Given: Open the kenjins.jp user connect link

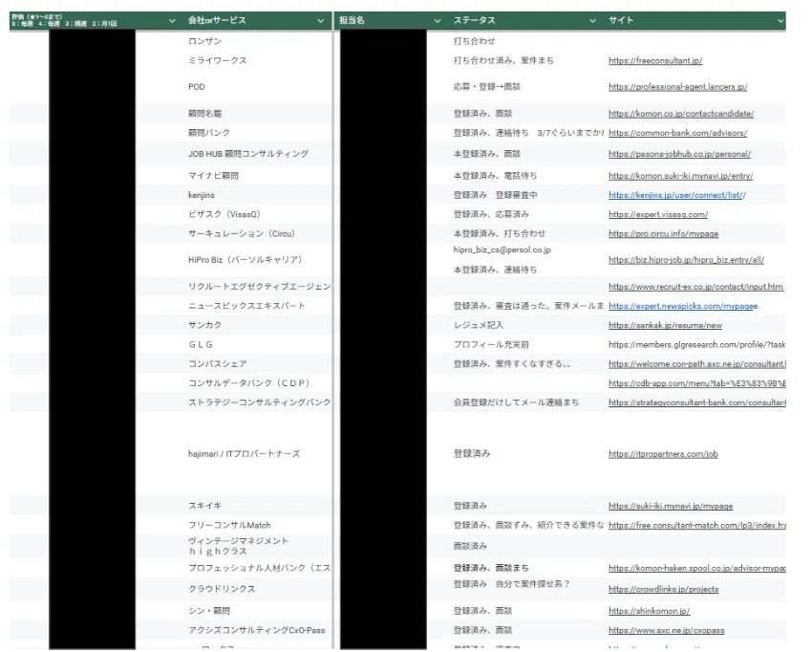Looking at the screenshot, I should pos(677,195).
